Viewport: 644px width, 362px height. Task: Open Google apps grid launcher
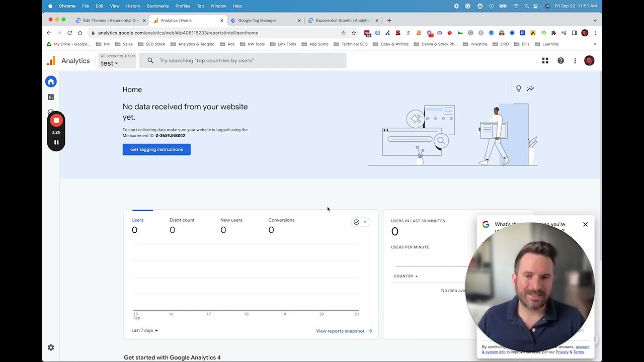[x=545, y=61]
